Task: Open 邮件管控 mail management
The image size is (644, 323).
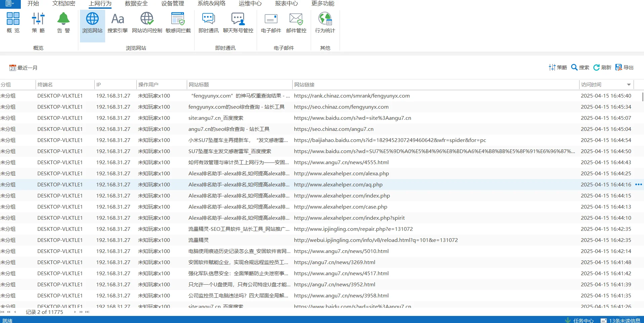Action: click(296, 23)
